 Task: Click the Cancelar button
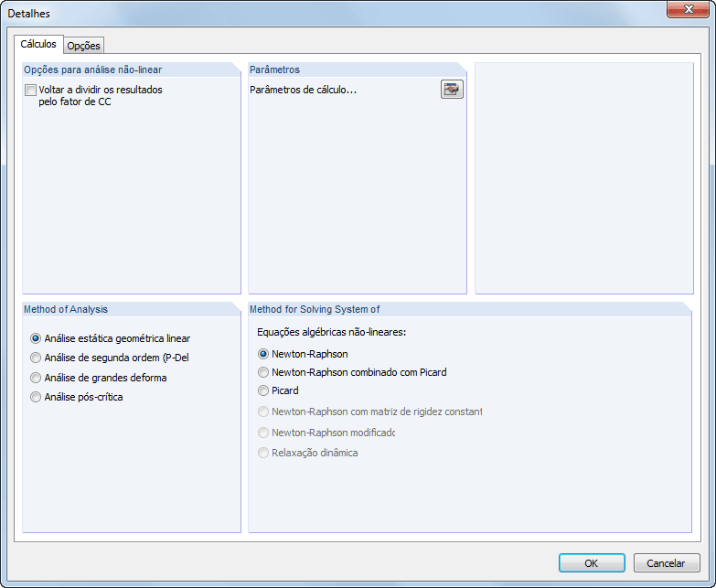pos(667,563)
